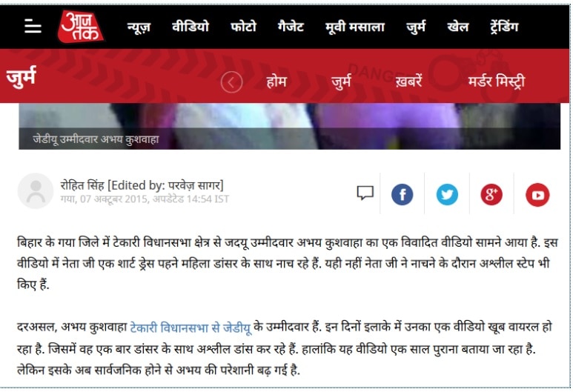Viewport: 573px width, 392px height.
Task: Open the न्यूज़ menu item
Action: 139,27
